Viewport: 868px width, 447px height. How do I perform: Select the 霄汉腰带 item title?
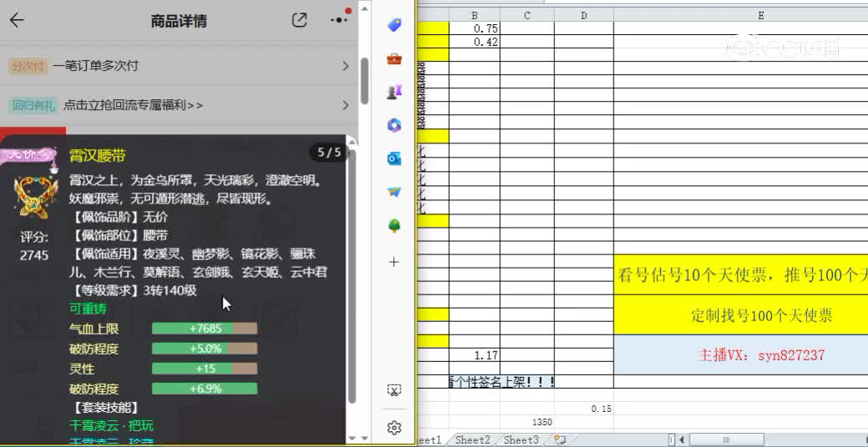tap(97, 155)
